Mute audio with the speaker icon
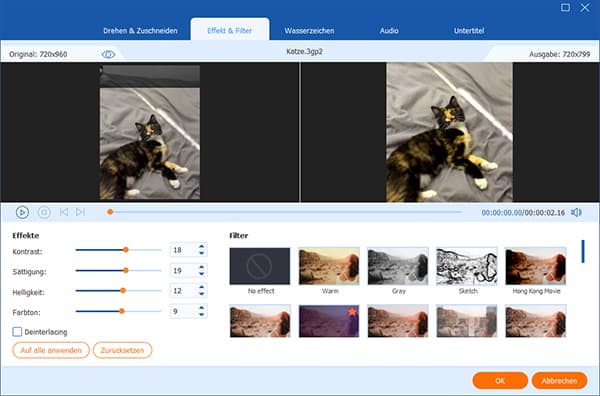The width and height of the screenshot is (600, 396). coord(576,212)
